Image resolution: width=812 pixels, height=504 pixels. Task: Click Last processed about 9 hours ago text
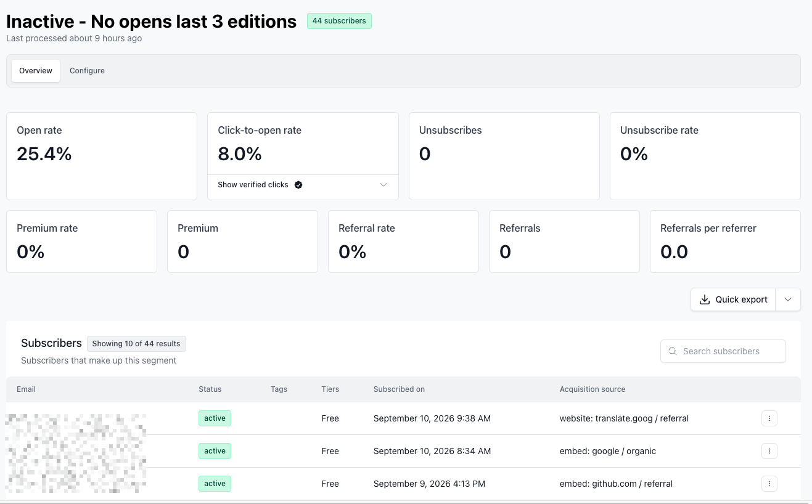pyautogui.click(x=74, y=38)
